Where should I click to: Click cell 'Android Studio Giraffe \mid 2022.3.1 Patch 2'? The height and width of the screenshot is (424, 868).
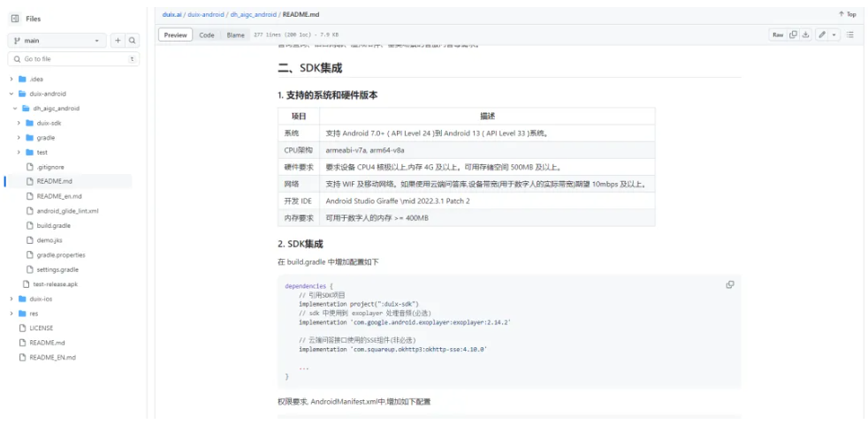click(x=488, y=201)
